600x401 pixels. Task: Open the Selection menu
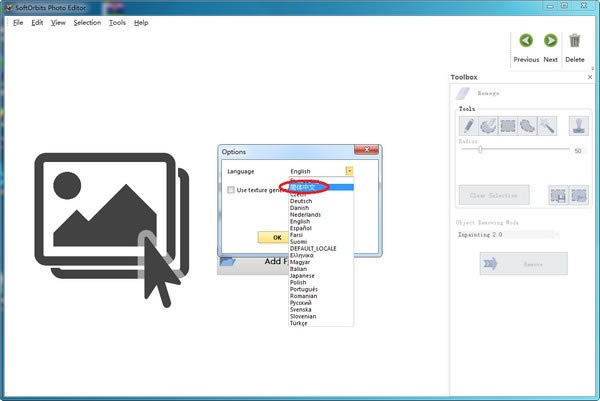87,22
